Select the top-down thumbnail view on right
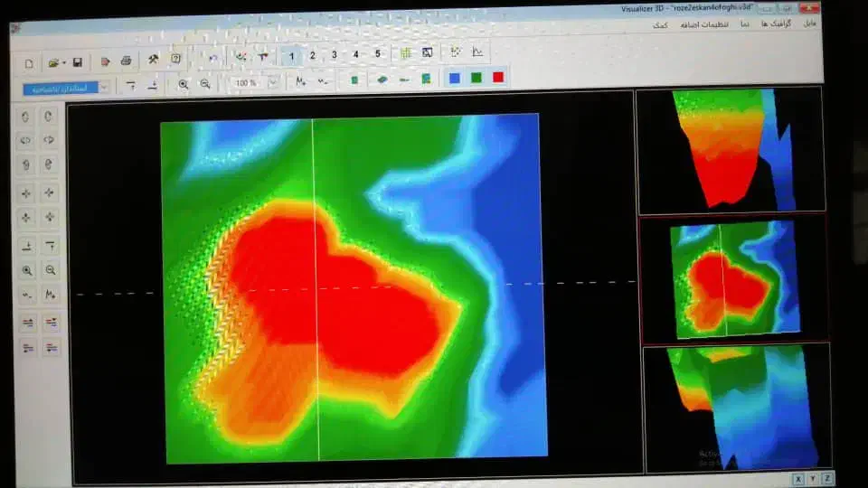The height and width of the screenshot is (488, 868). 732,278
